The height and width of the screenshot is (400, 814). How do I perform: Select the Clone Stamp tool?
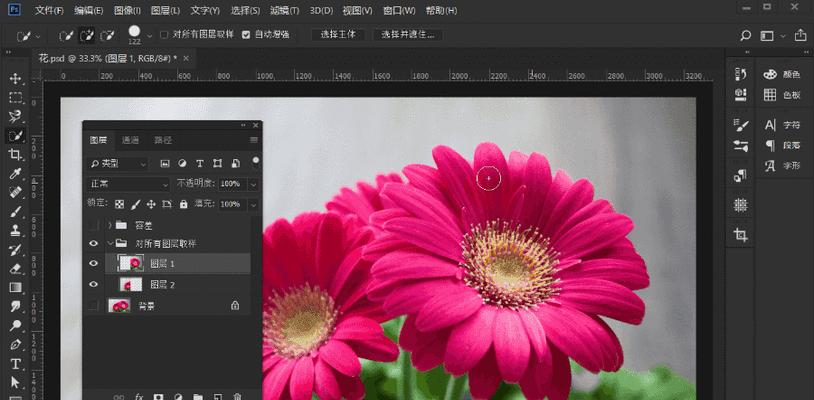click(x=15, y=230)
